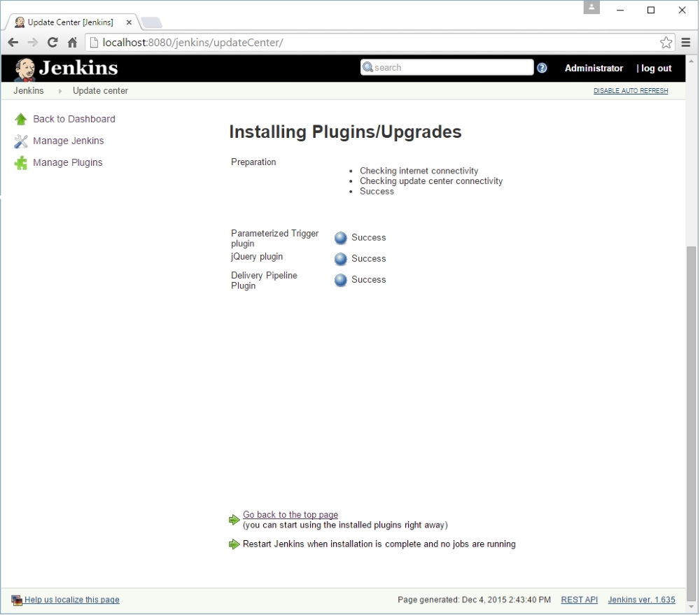The width and height of the screenshot is (700, 615).
Task: Click the Installing Plugins/Upgrades heading
Action: click(346, 132)
